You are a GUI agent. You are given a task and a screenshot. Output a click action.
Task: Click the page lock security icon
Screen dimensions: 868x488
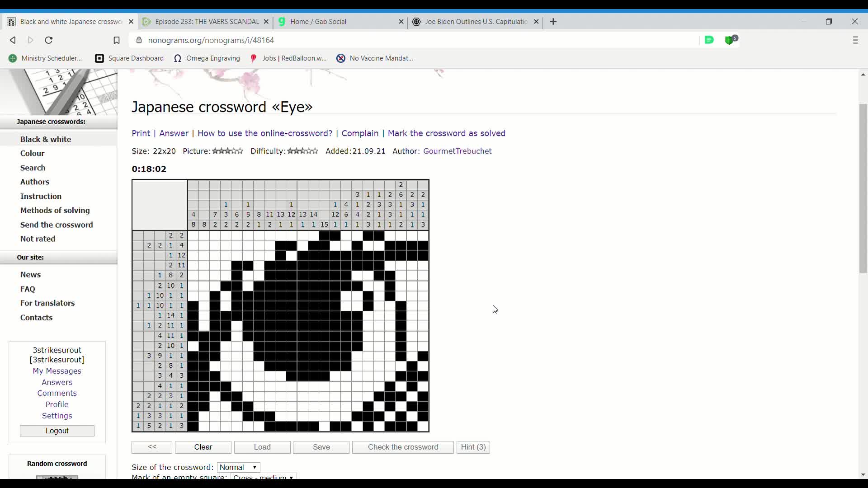click(x=140, y=40)
